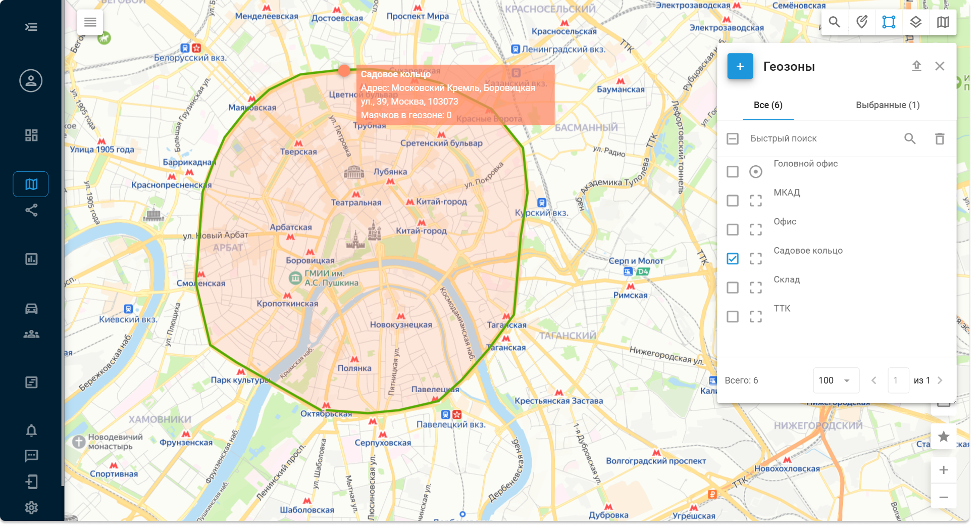Open settings gear in sidebar
Viewport: 980px width, 528px height.
(31, 508)
